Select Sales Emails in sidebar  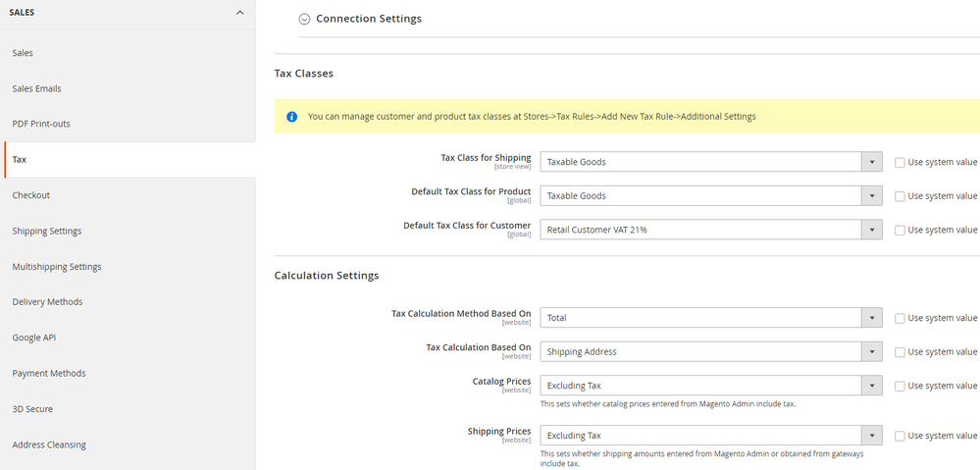[36, 88]
